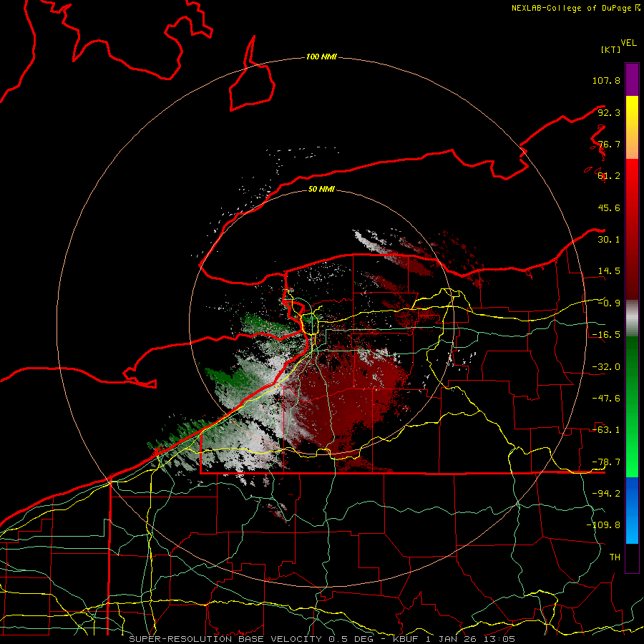Click the 76.7 velocity scale value
The height and width of the screenshot is (644, 644).
(609, 144)
